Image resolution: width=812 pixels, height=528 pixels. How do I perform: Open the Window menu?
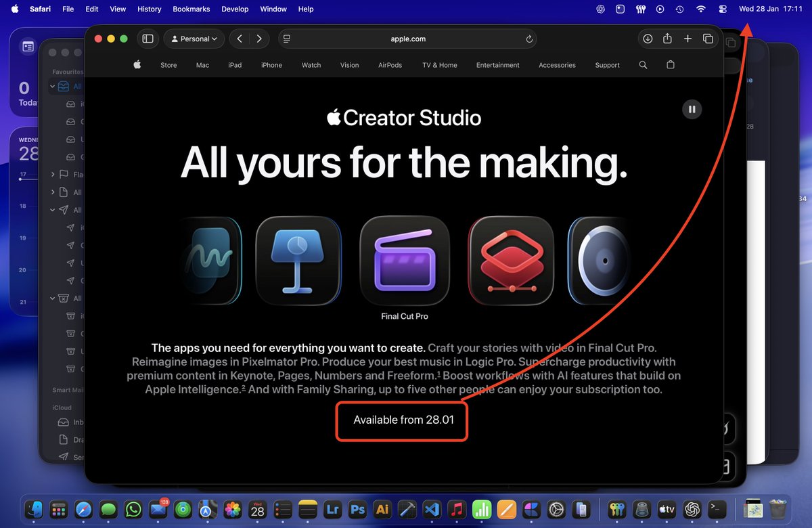273,9
